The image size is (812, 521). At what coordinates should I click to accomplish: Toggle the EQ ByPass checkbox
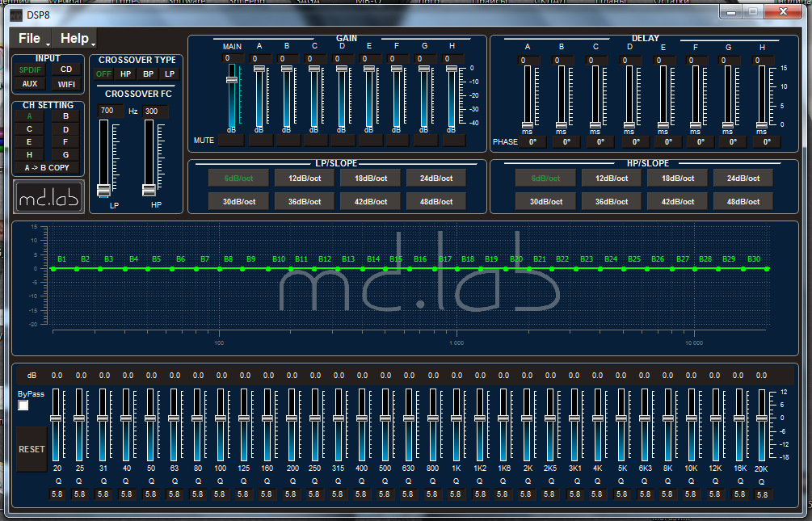point(23,405)
